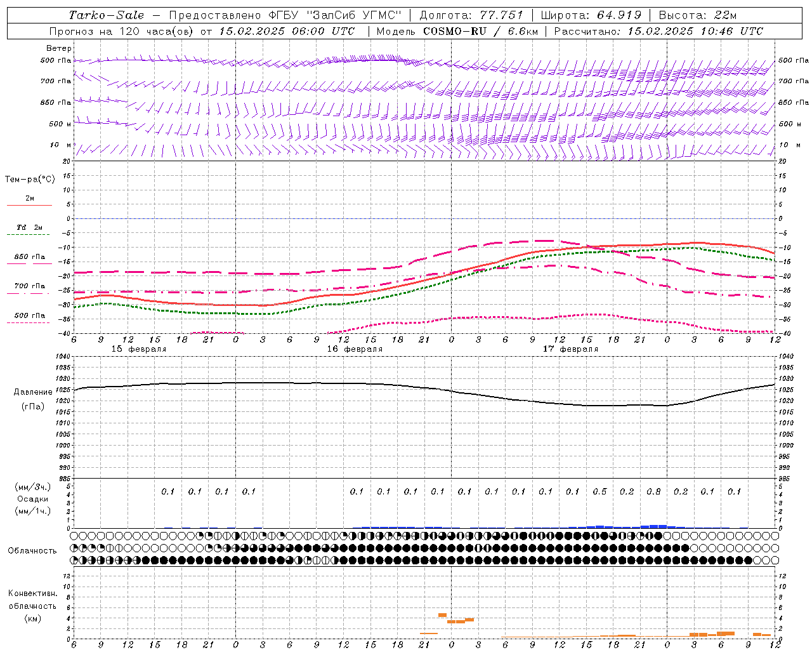Select the 850 гПа temperature legend label
Image resolution: width=812 pixels, height=650 pixels.
tap(30, 257)
